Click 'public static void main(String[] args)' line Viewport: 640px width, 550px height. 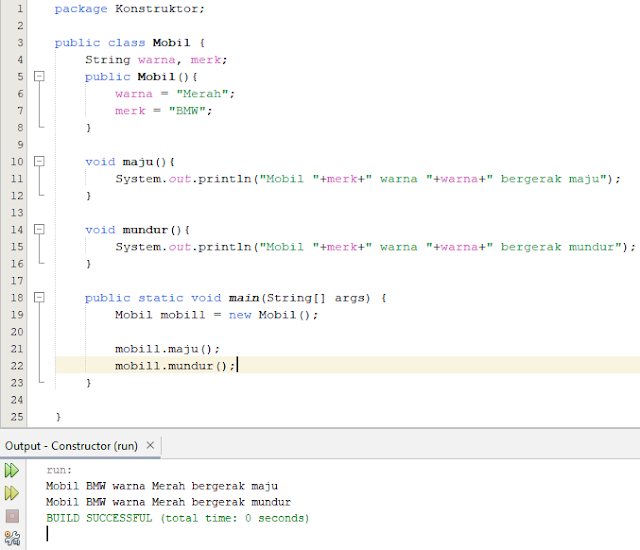(x=236, y=298)
